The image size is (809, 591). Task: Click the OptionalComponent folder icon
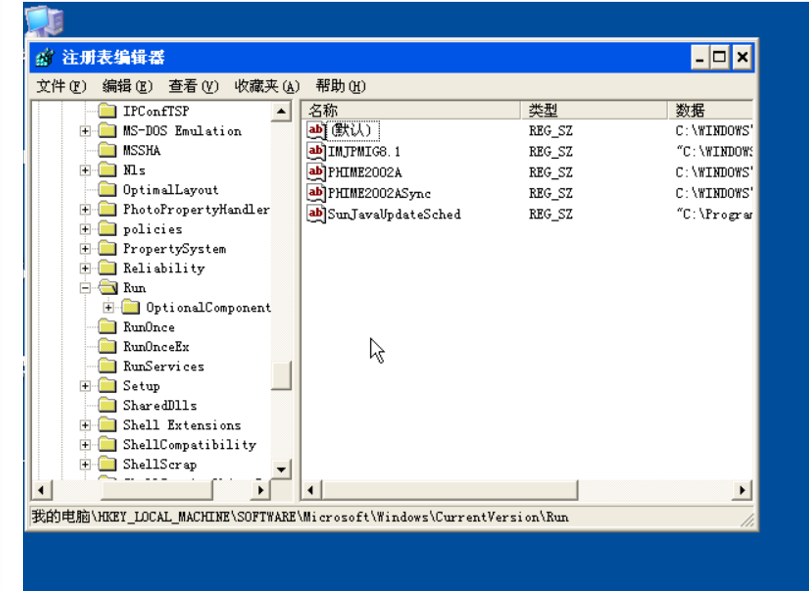click(x=131, y=308)
